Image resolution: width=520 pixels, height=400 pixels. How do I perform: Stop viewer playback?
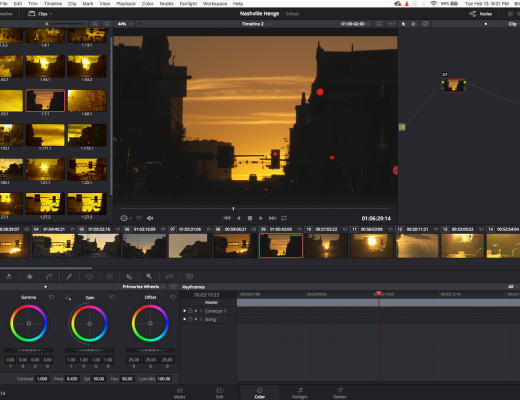pos(250,218)
